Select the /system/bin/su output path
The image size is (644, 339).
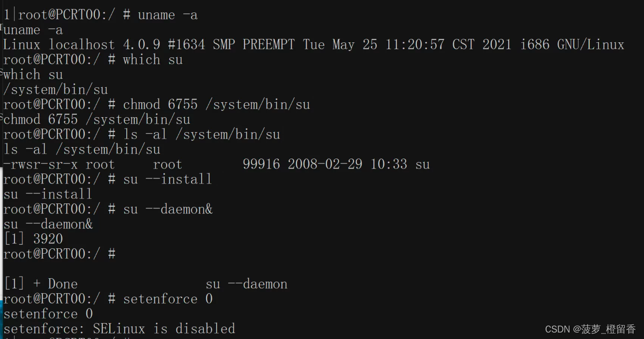point(55,90)
